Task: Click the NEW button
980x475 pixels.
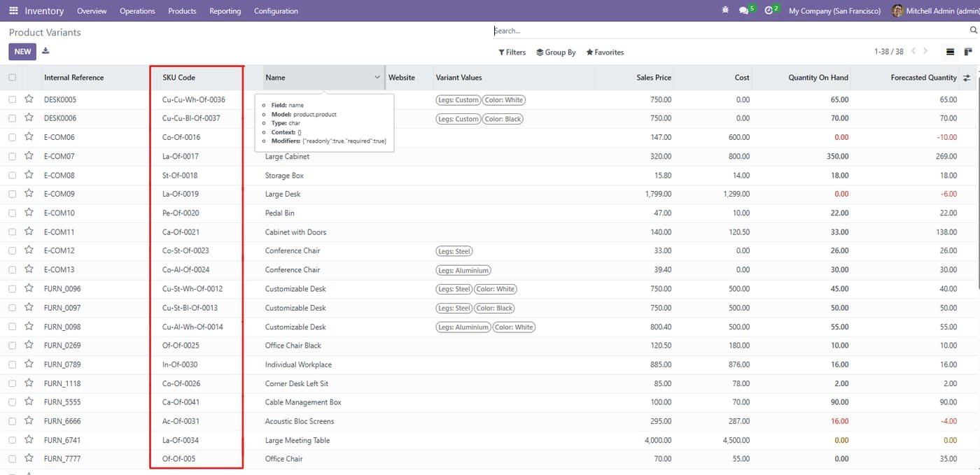Action: pyautogui.click(x=22, y=51)
